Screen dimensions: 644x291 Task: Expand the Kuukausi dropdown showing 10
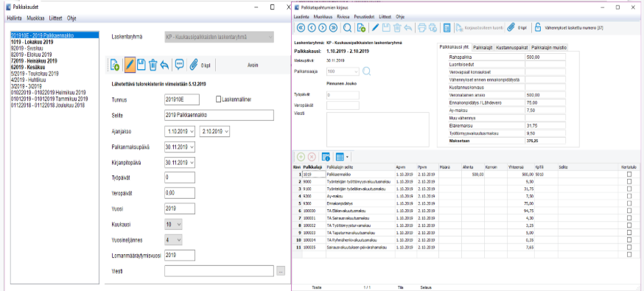click(179, 225)
